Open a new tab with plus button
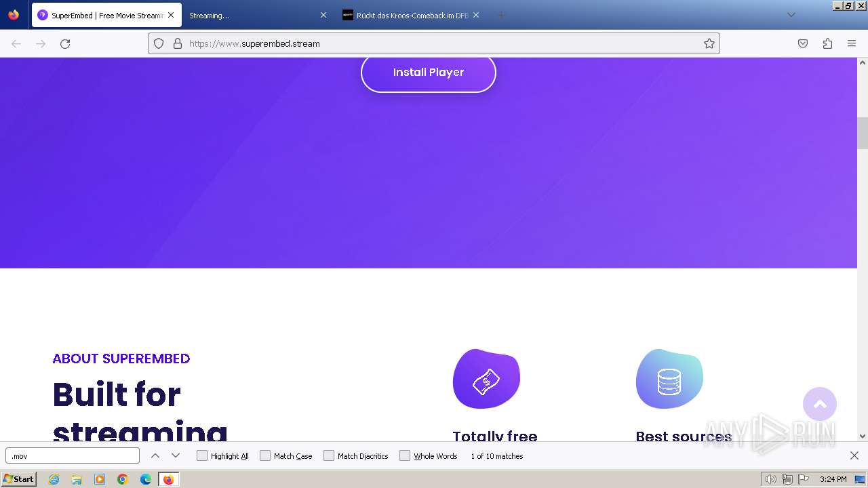 [x=501, y=15]
